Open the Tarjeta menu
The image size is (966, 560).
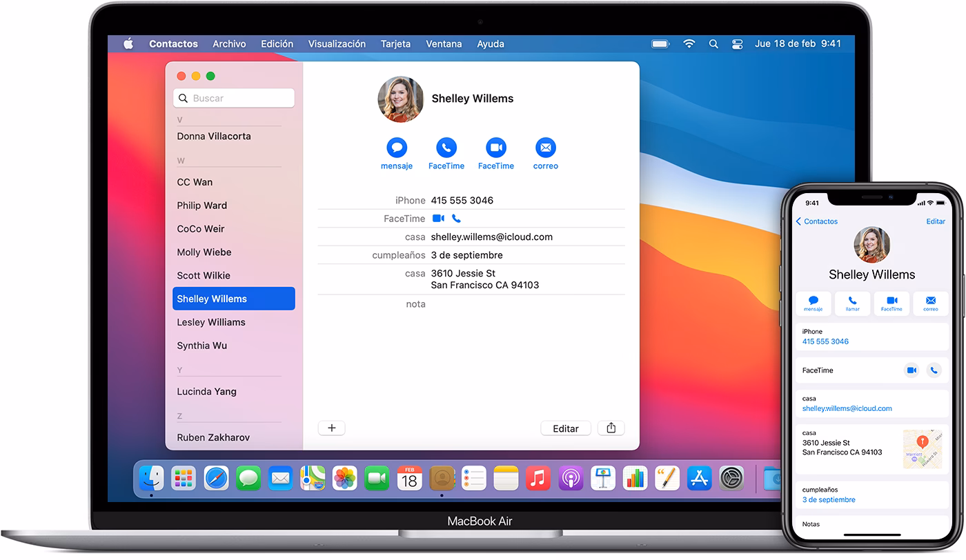395,43
